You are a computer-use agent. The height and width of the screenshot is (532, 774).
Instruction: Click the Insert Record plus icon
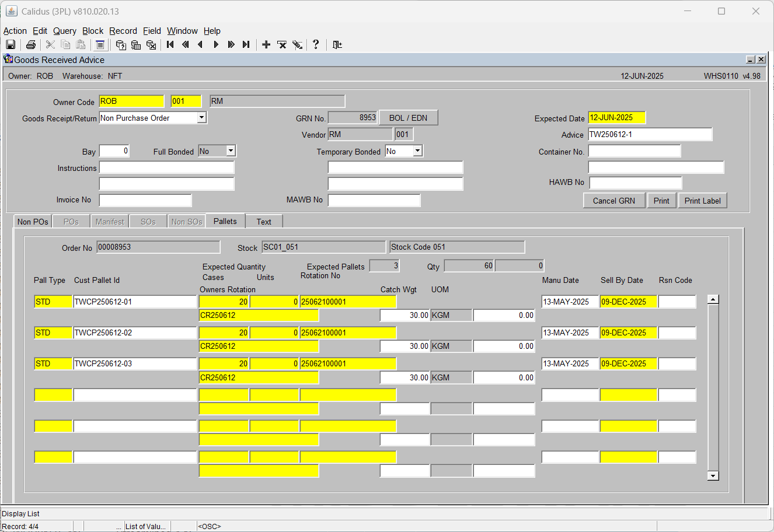(266, 45)
